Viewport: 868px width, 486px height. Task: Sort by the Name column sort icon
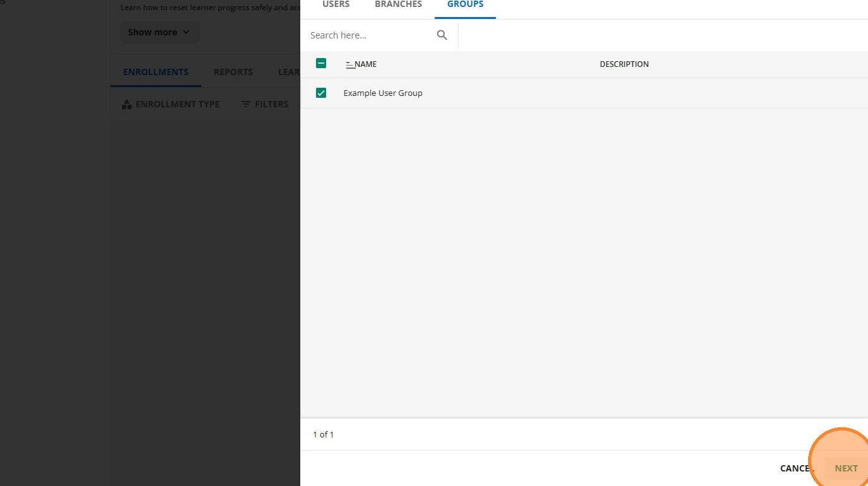point(350,64)
